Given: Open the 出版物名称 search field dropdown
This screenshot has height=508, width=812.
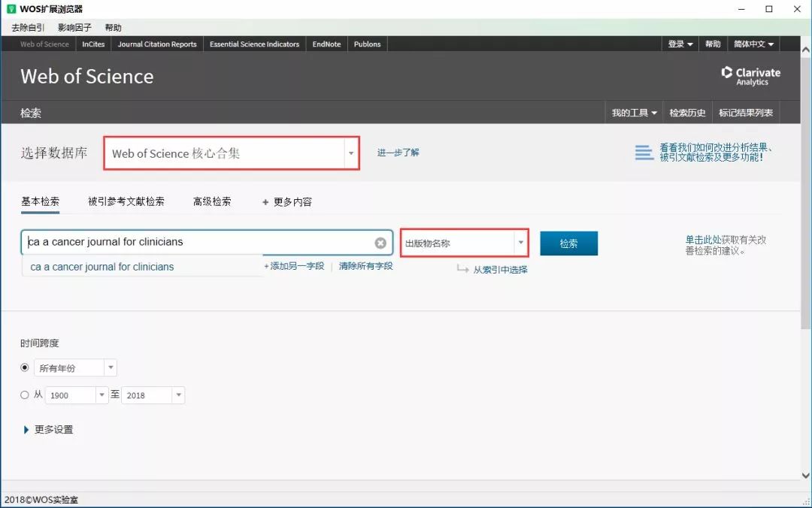Looking at the screenshot, I should tap(520, 243).
